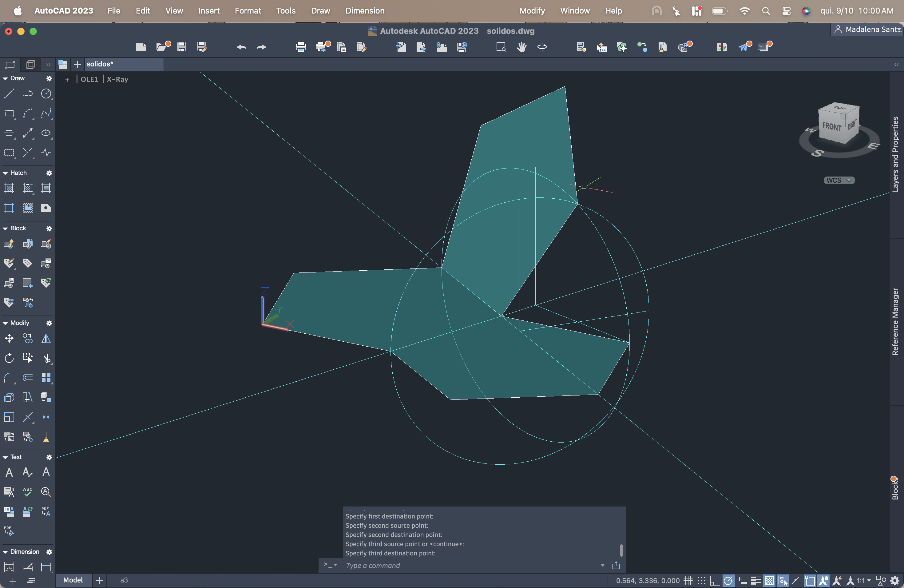Image resolution: width=904 pixels, height=588 pixels.
Task: Collapse the Hatch panel section
Action: (5, 173)
